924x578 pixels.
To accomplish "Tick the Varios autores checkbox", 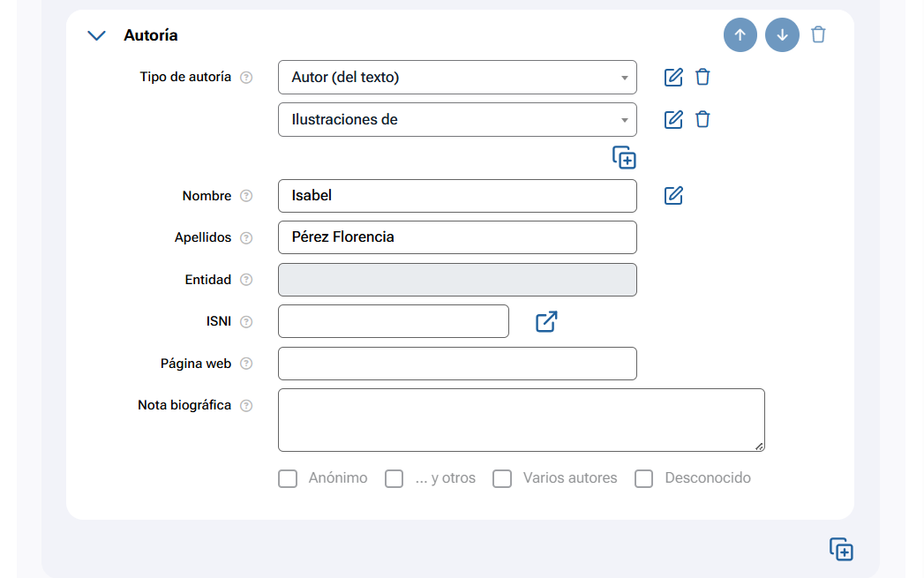I will [502, 478].
